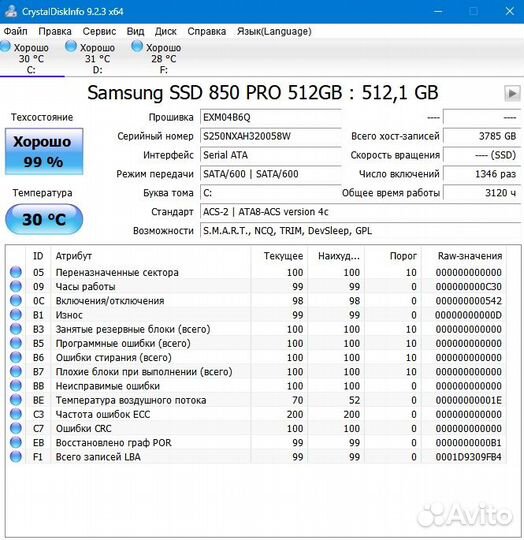This screenshot has height=540, width=524.
Task: Click raw value 00000000001E
Action: (468, 400)
